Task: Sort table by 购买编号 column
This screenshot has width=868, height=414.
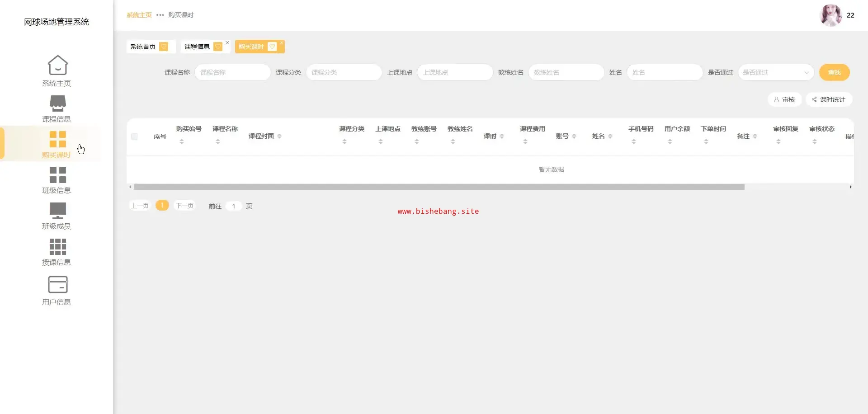Action: 182,141
